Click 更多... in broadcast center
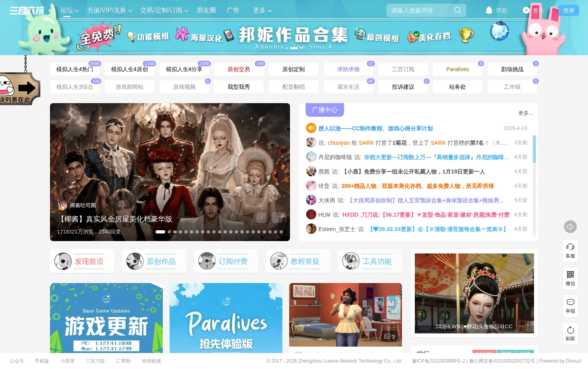The width and height of the screenshot is (588, 369). [x=526, y=113]
